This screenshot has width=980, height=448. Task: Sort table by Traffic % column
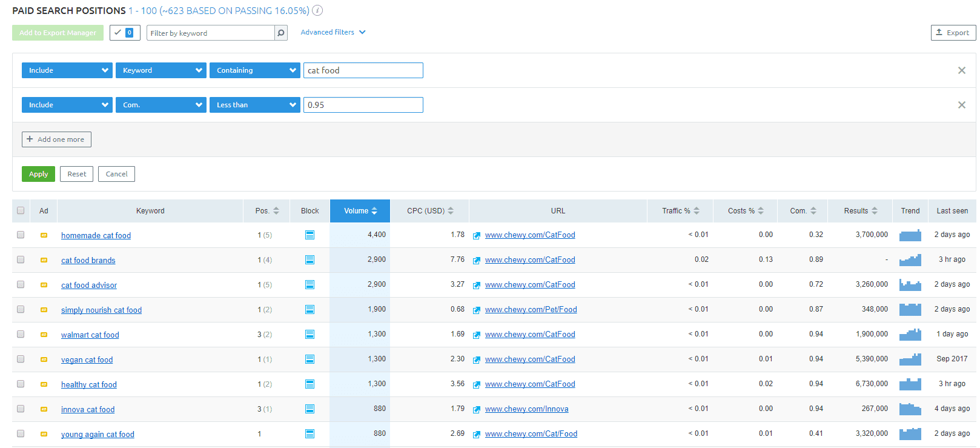[x=680, y=211]
